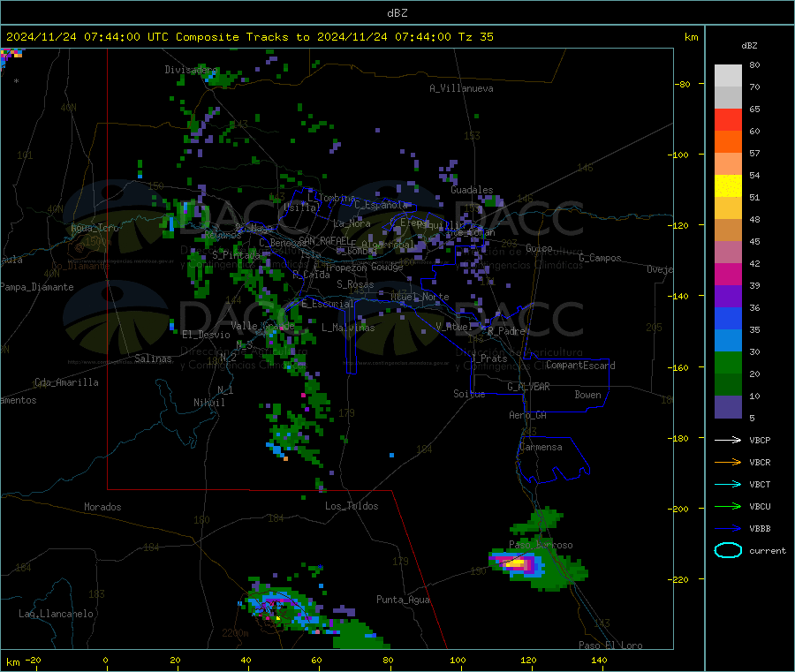Click the 'A_Villanueva' place label
Image resolution: width=795 pixels, height=672 pixels.
[x=461, y=88]
